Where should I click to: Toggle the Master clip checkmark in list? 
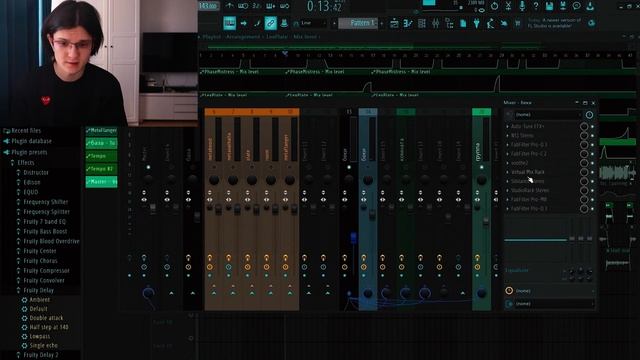tap(88, 182)
